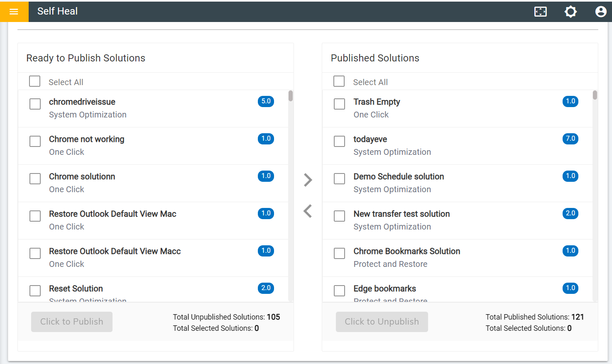Viewport: 612px width, 364px height.
Task: Click version badge 7.0 on todayeve
Action: 570,139
